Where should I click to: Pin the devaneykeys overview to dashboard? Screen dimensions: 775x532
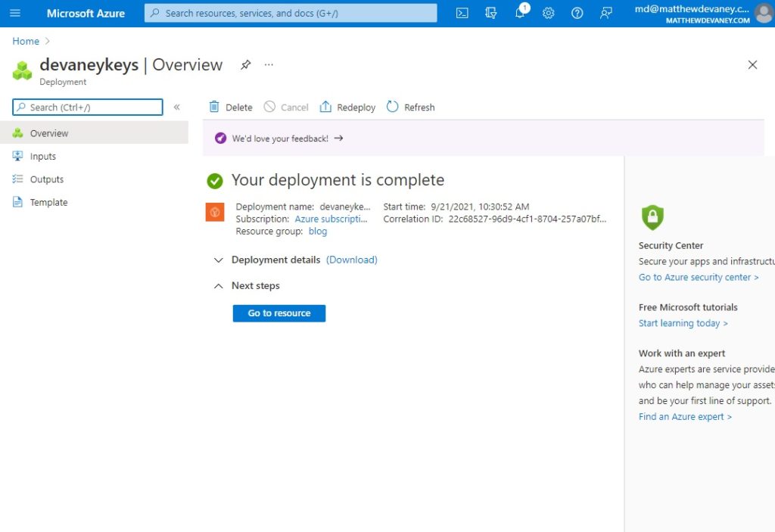pyautogui.click(x=245, y=66)
